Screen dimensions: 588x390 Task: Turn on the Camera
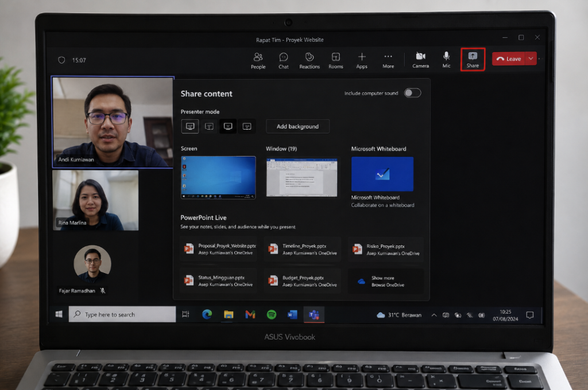[420, 60]
